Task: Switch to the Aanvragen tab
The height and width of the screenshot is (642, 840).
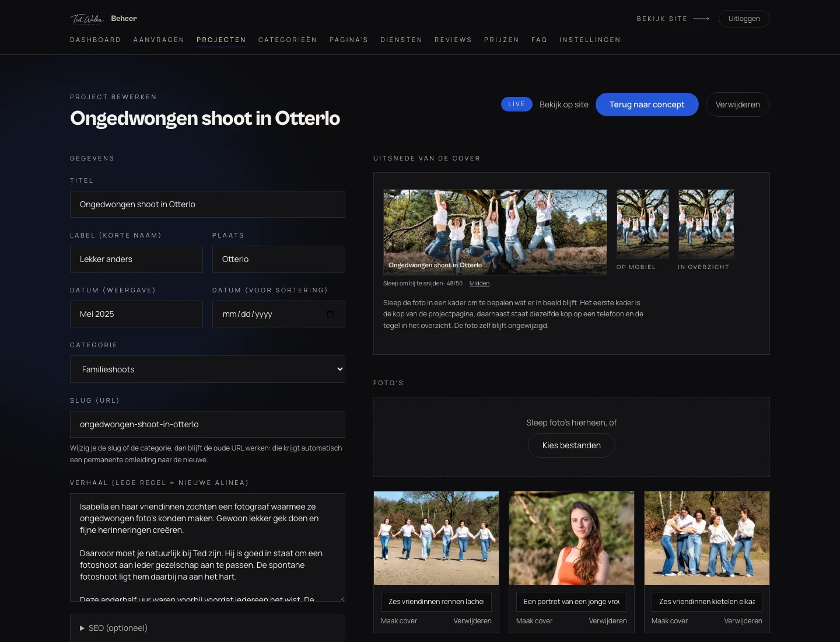Action: tap(159, 40)
